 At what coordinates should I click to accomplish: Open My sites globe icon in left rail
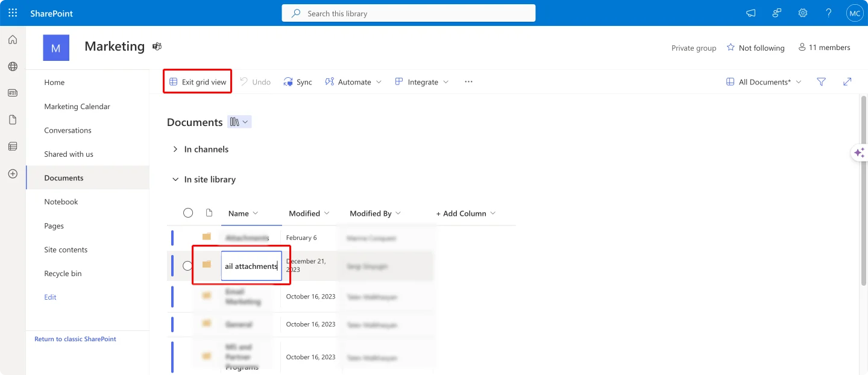coord(13,66)
